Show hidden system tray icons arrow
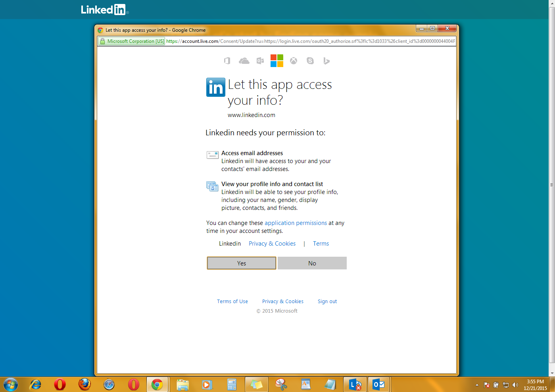The height and width of the screenshot is (392, 555). coord(477,385)
